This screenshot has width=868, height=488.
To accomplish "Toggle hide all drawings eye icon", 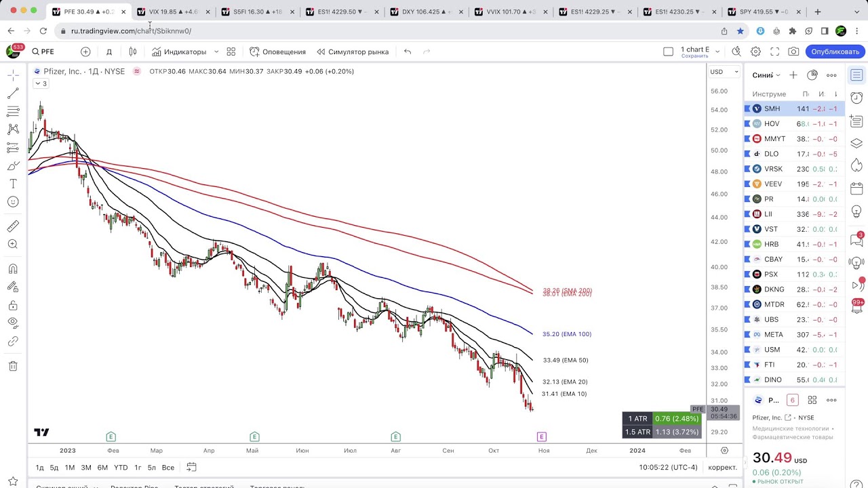I will (13, 323).
